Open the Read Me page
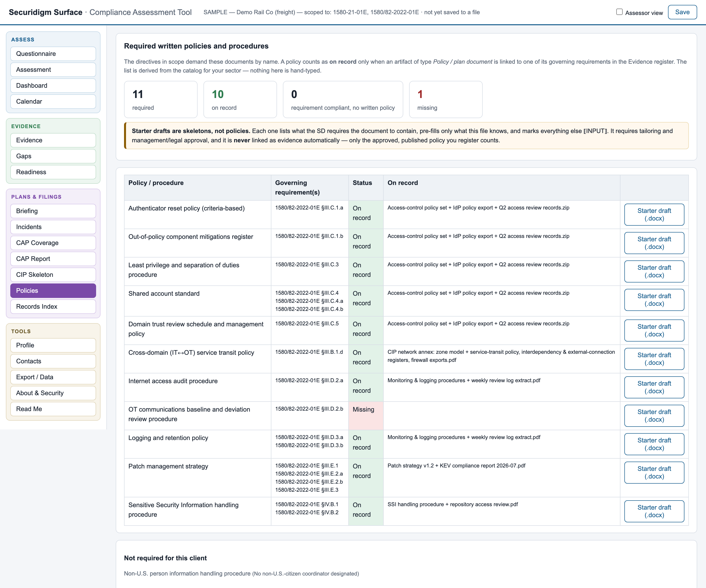This screenshot has width=706, height=588. tap(53, 409)
